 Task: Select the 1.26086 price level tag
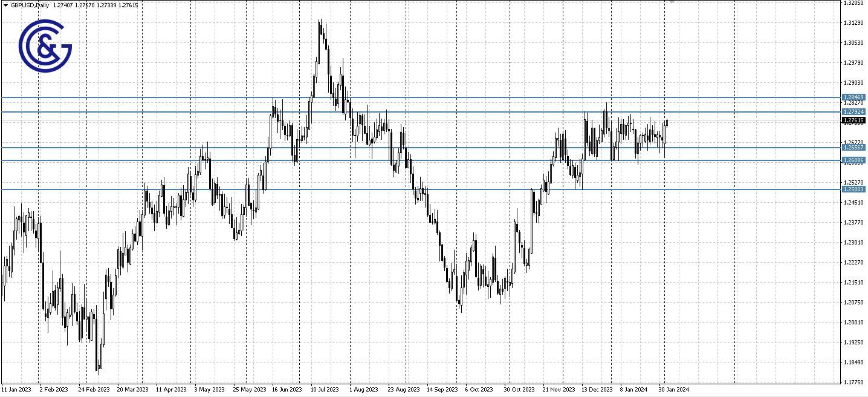(x=854, y=159)
